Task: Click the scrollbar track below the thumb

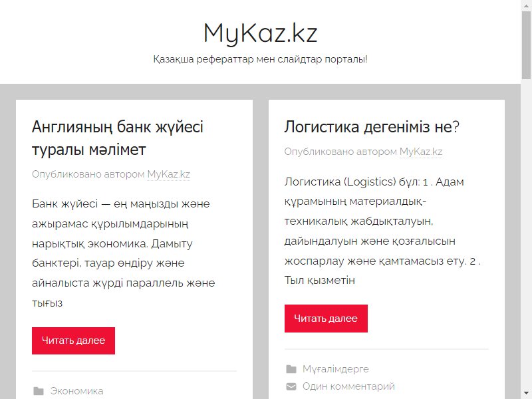Action: [526, 234]
